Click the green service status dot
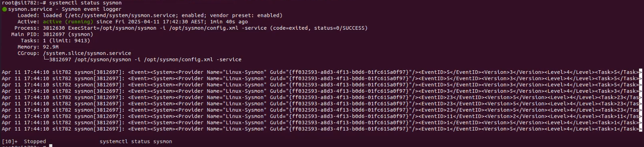 point(4,9)
